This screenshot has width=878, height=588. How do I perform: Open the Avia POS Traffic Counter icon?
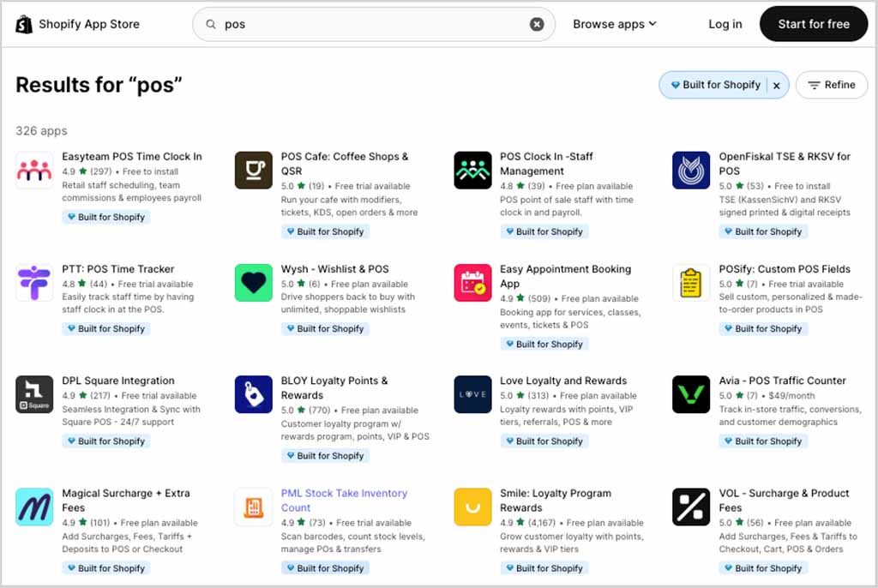click(691, 394)
